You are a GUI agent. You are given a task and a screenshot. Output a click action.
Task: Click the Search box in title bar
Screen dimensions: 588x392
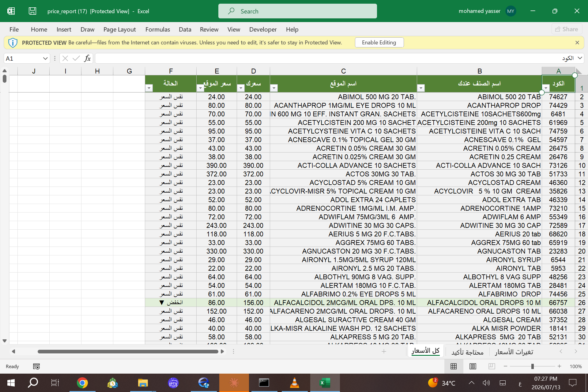click(297, 11)
